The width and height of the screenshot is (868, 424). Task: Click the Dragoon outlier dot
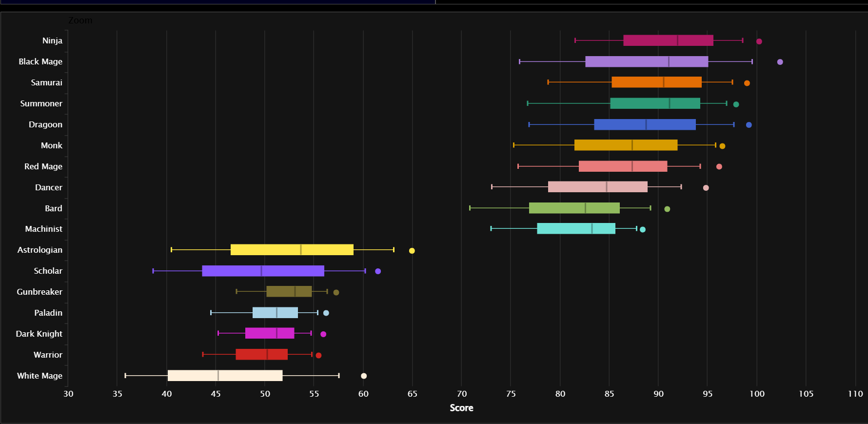point(749,125)
